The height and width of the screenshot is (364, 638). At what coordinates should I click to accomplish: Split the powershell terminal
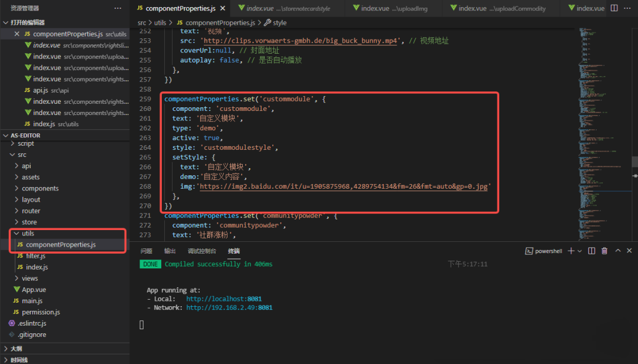(592, 251)
